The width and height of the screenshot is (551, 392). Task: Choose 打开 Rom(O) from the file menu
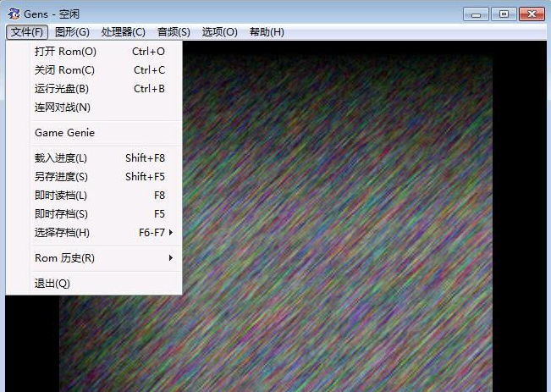[x=94, y=52]
